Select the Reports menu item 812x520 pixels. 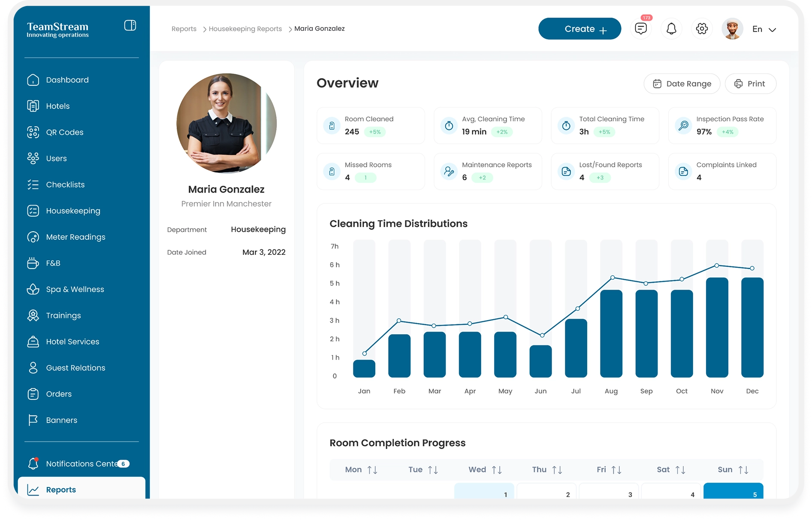(x=61, y=490)
